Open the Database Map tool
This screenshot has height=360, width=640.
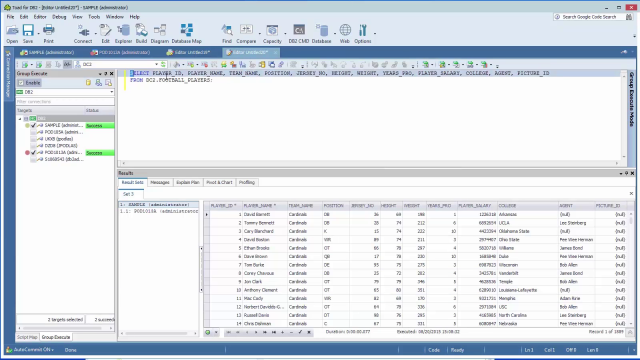click(x=187, y=34)
